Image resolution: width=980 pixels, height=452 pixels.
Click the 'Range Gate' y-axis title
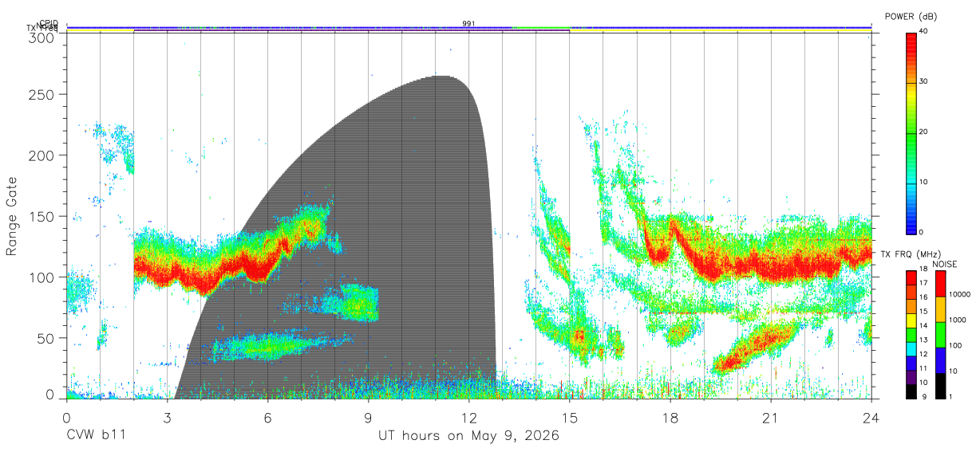point(12,216)
